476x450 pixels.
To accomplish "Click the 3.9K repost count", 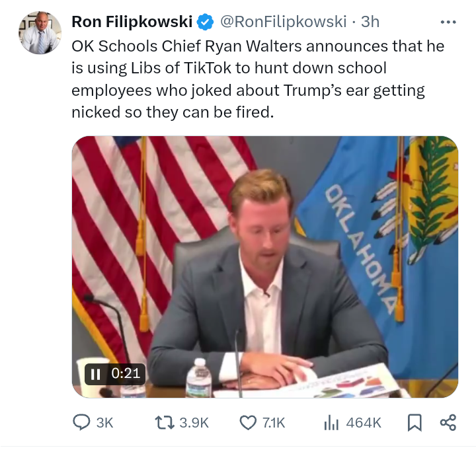I will tap(194, 422).
